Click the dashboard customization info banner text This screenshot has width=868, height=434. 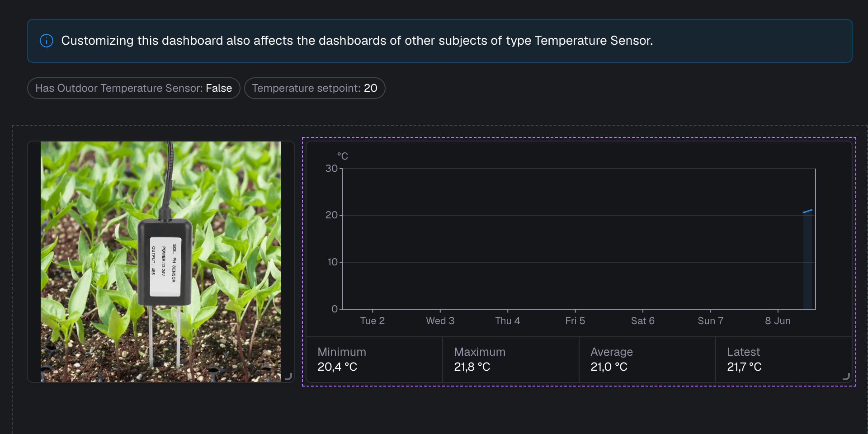[x=357, y=41]
